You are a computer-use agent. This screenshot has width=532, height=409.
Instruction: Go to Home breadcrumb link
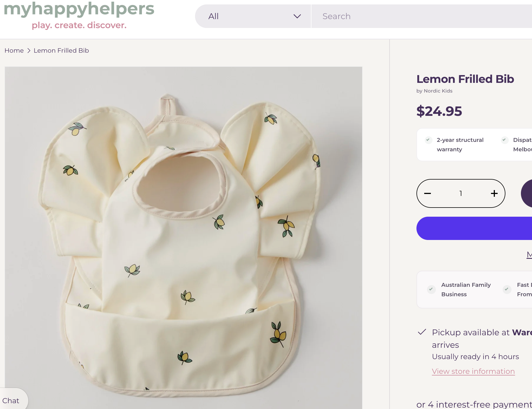click(14, 50)
